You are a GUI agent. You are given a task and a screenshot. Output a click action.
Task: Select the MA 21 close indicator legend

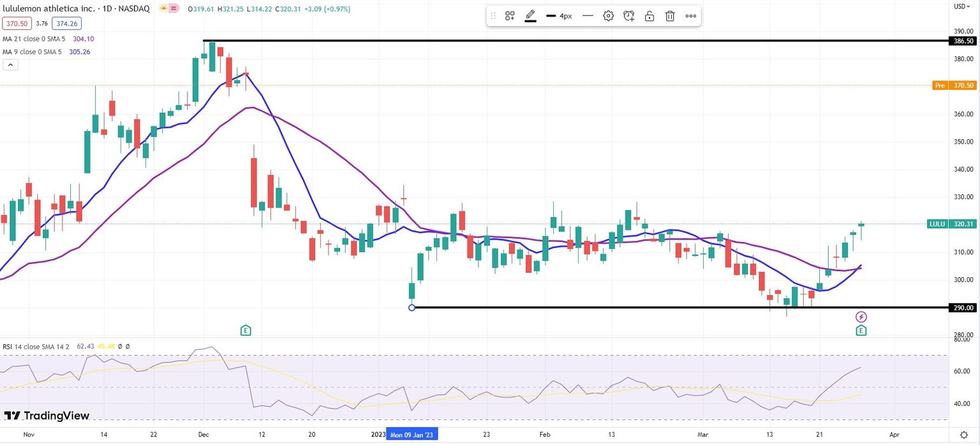[x=33, y=38]
